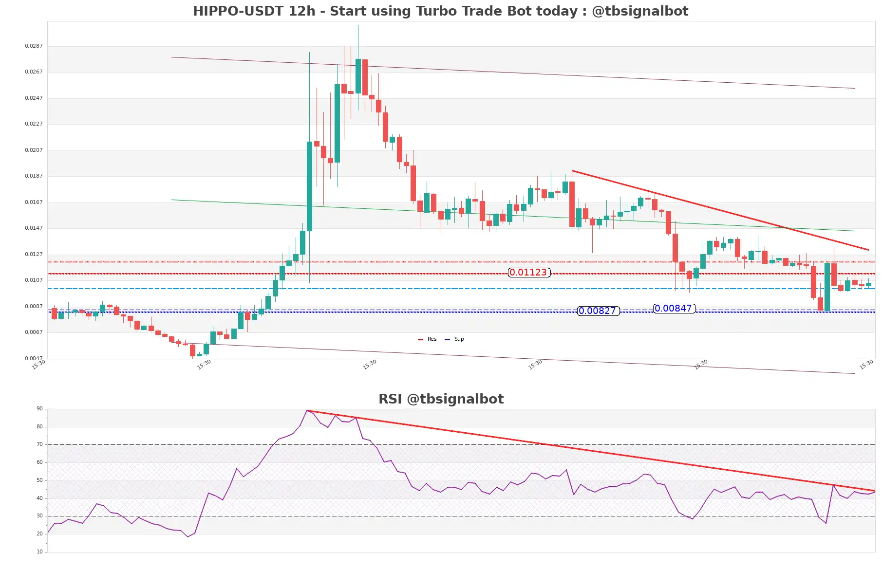Click the RSI axis label 80
Image resolution: width=882 pixels, height=588 pixels.
click(39, 427)
